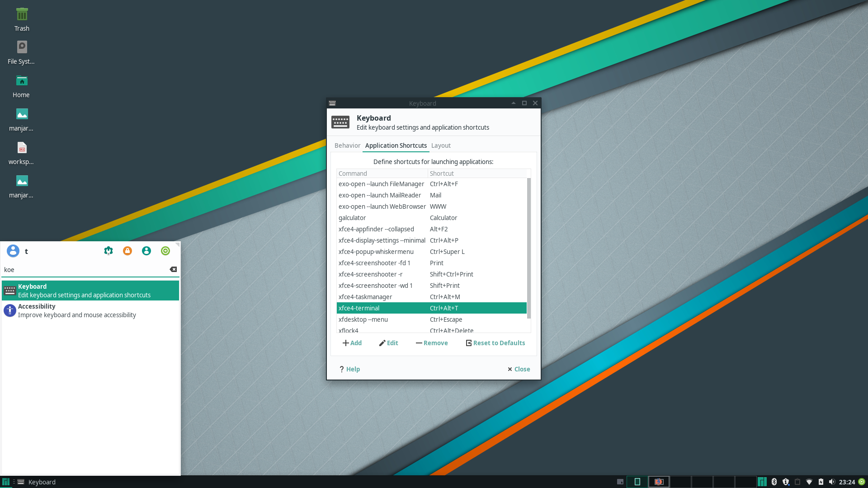Image resolution: width=868 pixels, height=488 pixels.
Task: Open the Wi-Fi network indicator
Action: tap(809, 482)
